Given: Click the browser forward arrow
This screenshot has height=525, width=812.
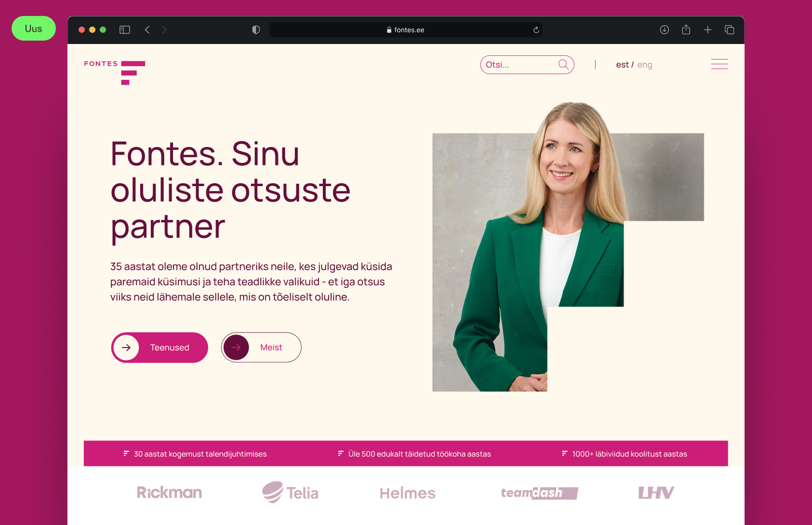Looking at the screenshot, I should click(x=164, y=30).
